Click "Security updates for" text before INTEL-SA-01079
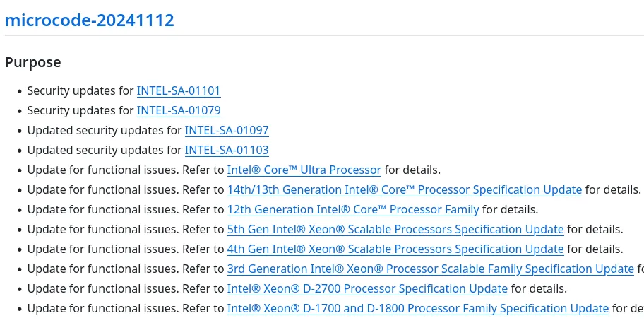The image size is (644, 323). point(80,110)
